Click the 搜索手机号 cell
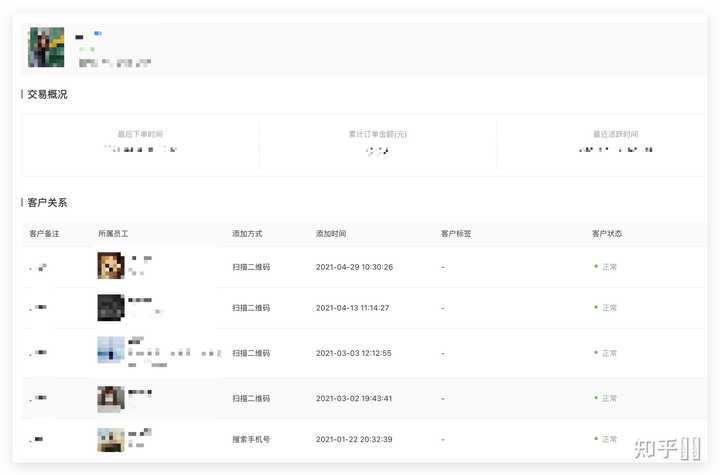The height and width of the screenshot is (475, 720). [x=251, y=439]
